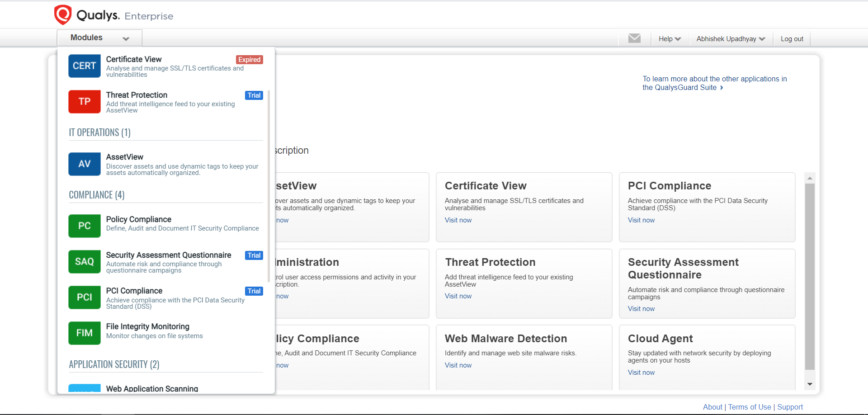Click the SAQ questionnaire module icon
This screenshot has height=415, width=868.
84,262
